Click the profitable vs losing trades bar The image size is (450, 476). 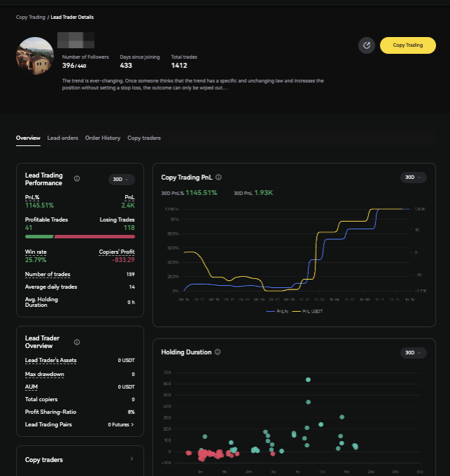point(80,236)
